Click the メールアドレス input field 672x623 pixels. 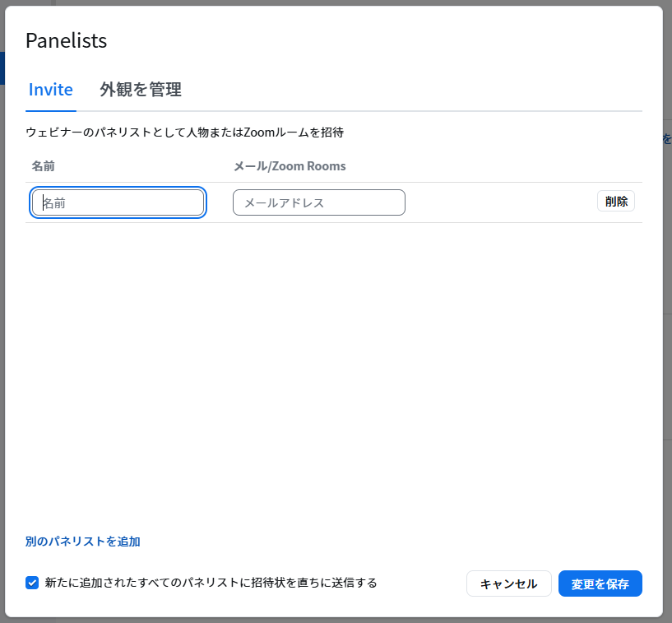319,202
